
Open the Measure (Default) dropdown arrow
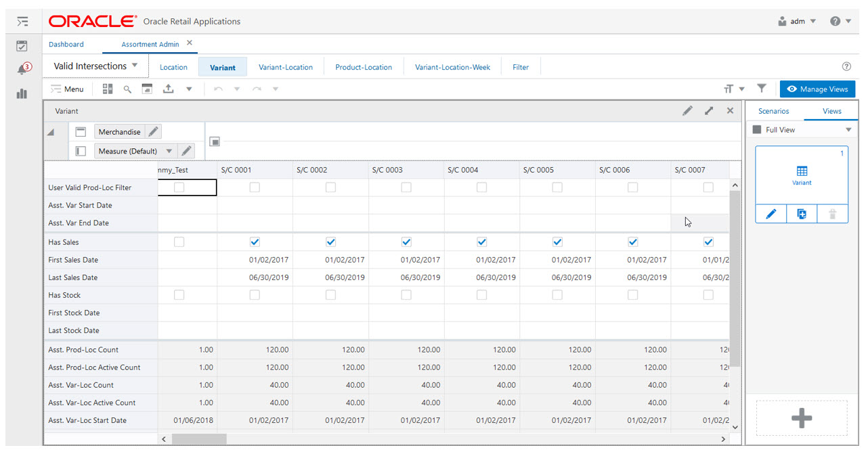click(169, 151)
